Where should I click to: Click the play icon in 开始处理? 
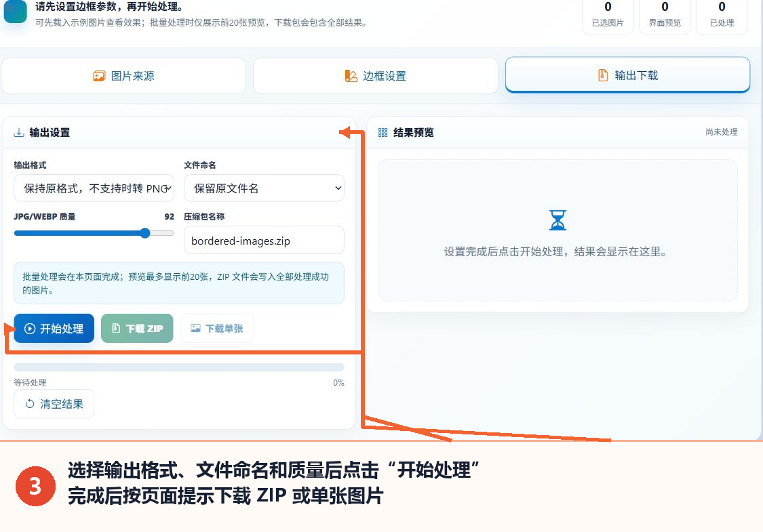[30, 329]
